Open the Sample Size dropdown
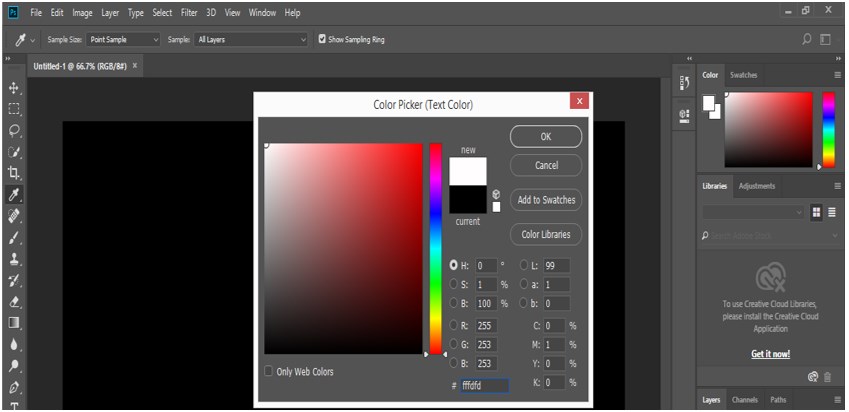The width and height of the screenshot is (849, 412). pos(123,40)
